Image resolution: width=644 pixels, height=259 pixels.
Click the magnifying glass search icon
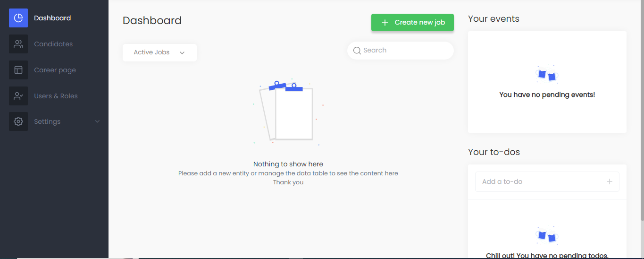[357, 51]
